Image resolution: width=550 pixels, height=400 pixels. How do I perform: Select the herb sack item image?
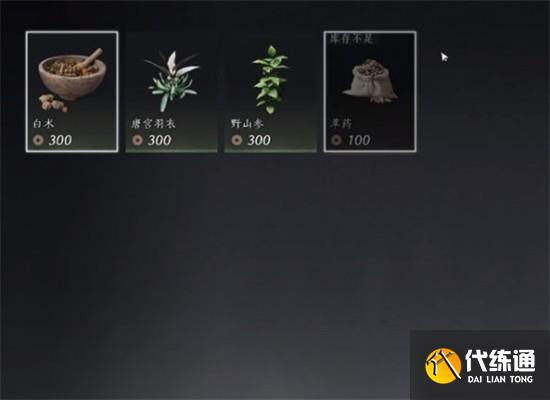370,80
